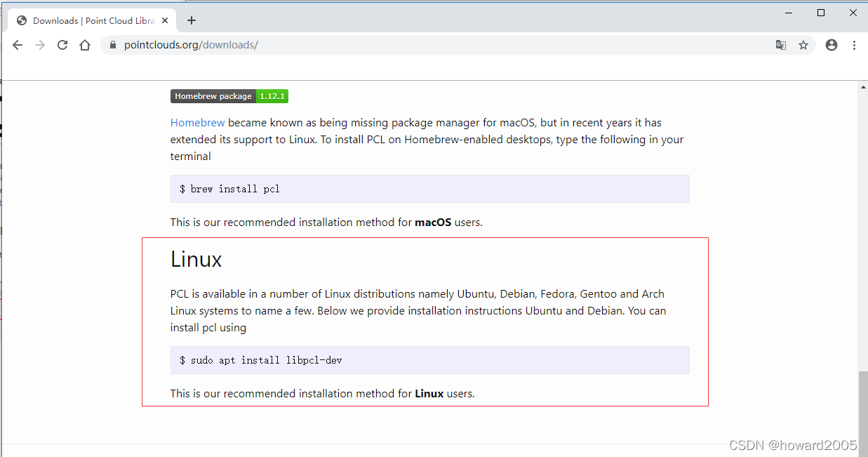Image resolution: width=868 pixels, height=457 pixels.
Task: Click the brew install pcl command
Action: pos(430,189)
